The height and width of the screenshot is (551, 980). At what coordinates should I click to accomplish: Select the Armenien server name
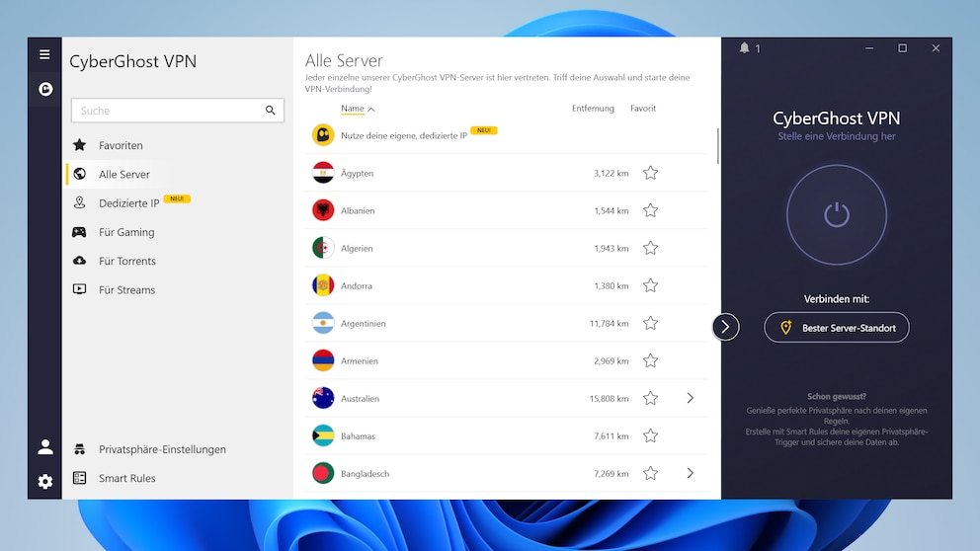click(360, 361)
